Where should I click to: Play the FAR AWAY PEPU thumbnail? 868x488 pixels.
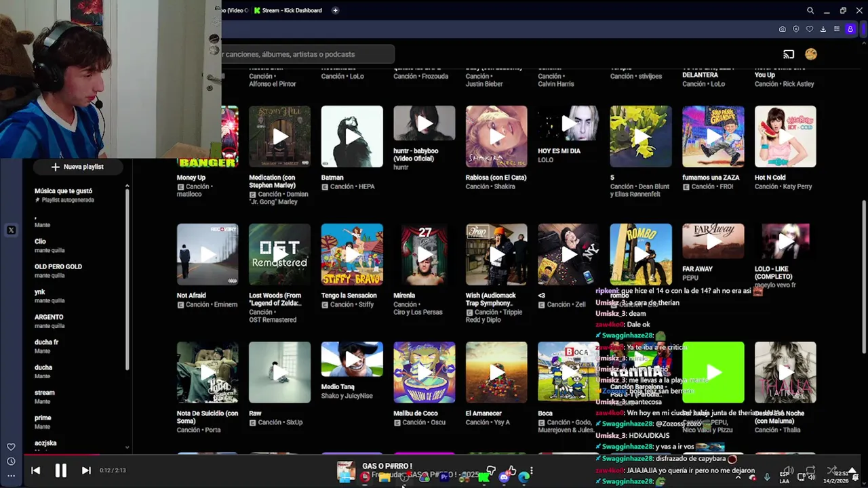coord(713,241)
